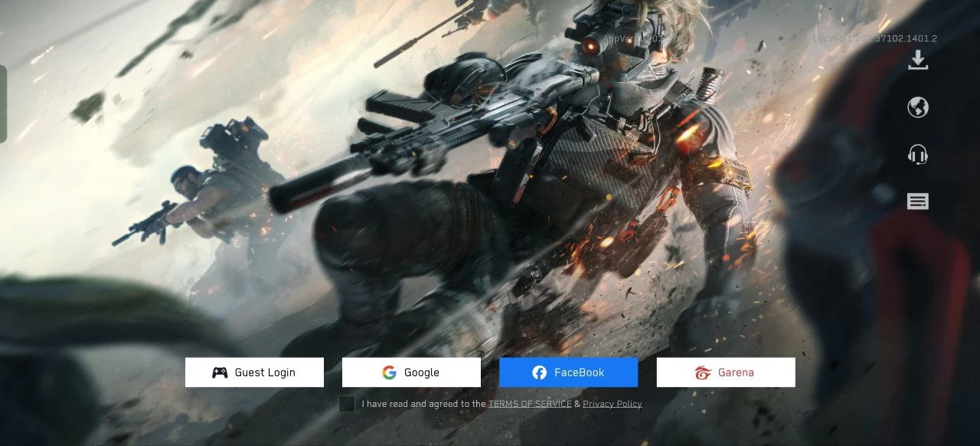
Task: Click the red Garena logo icon
Action: 703,373
